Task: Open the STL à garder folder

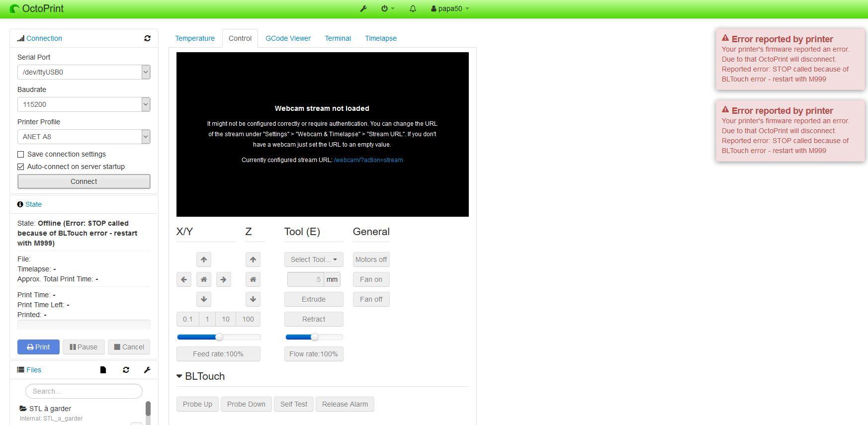Action: pos(50,409)
